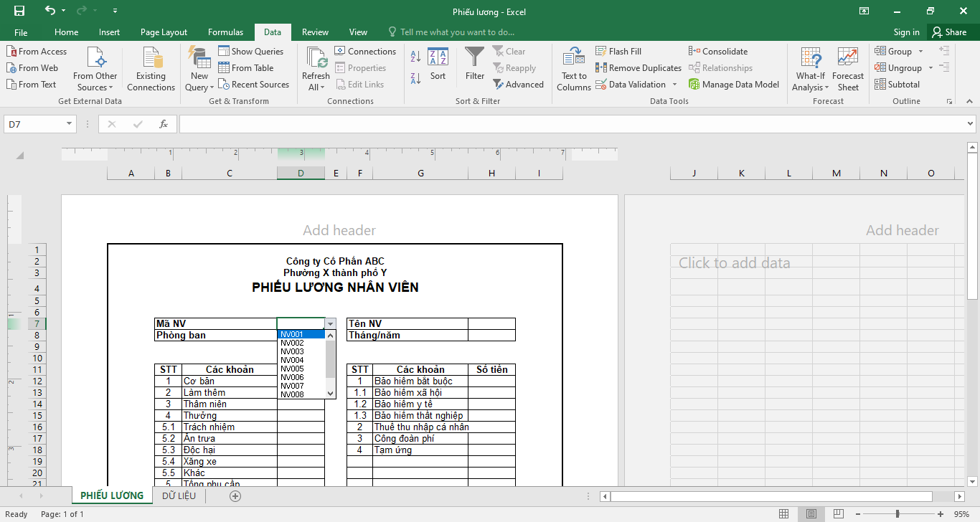Switch to Page Break Preview in status bar

[838, 514]
